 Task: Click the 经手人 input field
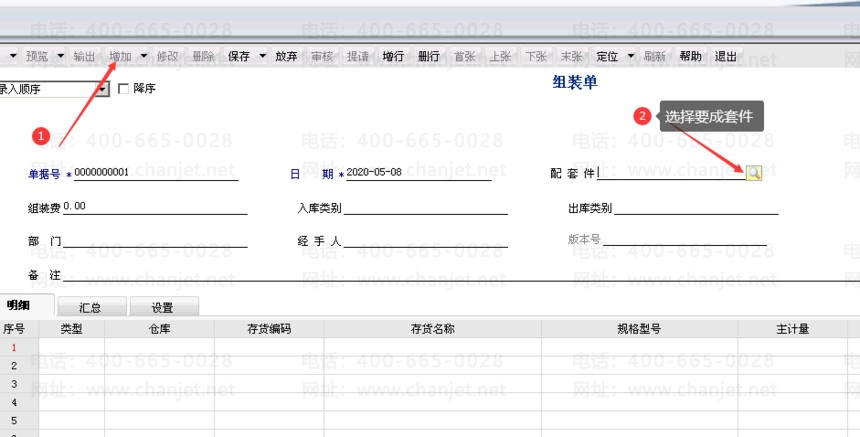tap(426, 240)
